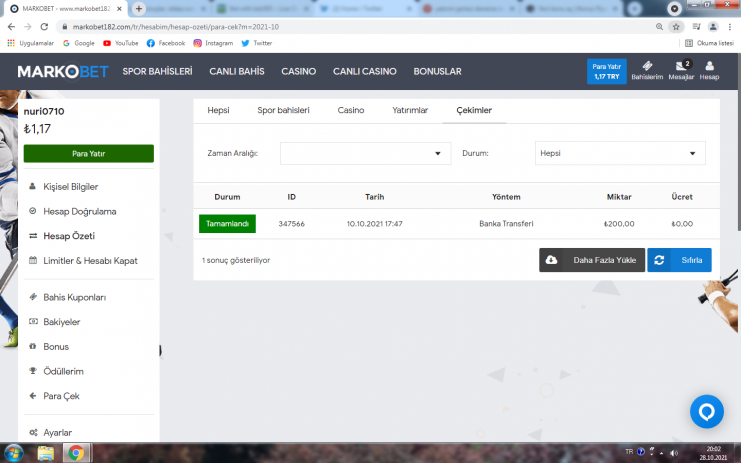The height and width of the screenshot is (463, 741).
Task: Click the date 10.10.2021 17:47
Action: pos(374,223)
